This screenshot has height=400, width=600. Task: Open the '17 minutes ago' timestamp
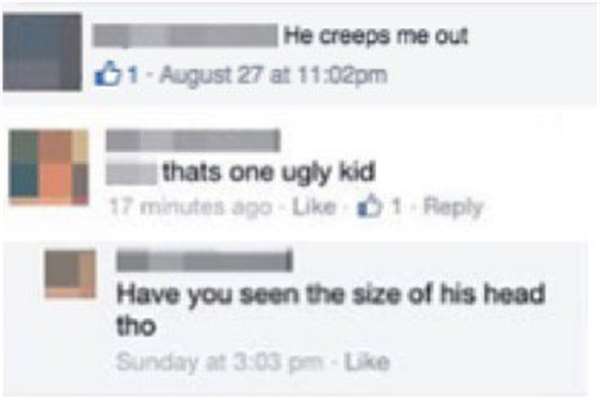(191, 207)
